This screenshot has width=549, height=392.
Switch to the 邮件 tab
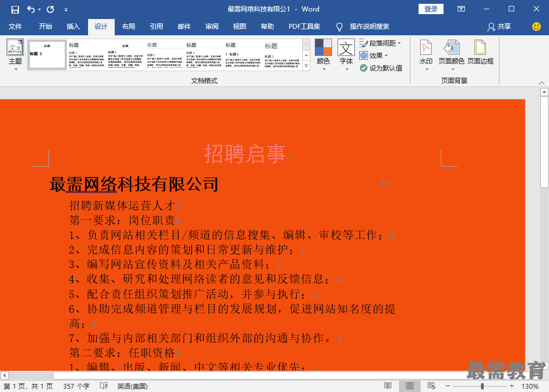coord(184,27)
